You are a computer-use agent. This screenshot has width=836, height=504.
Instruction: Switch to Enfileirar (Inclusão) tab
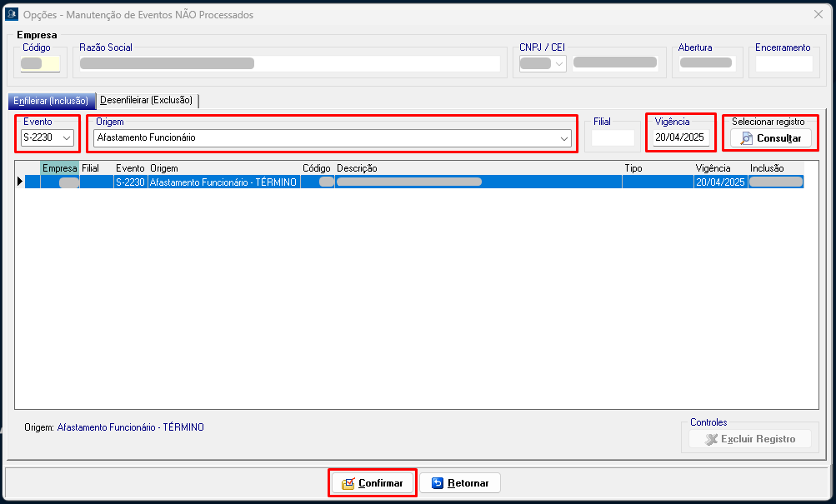tap(51, 100)
